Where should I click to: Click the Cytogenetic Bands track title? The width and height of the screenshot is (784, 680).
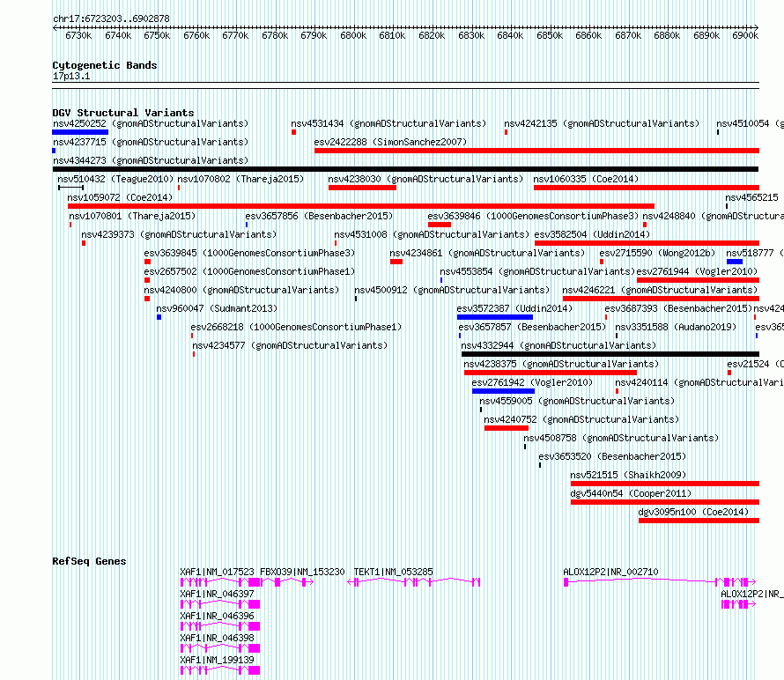[x=105, y=65]
